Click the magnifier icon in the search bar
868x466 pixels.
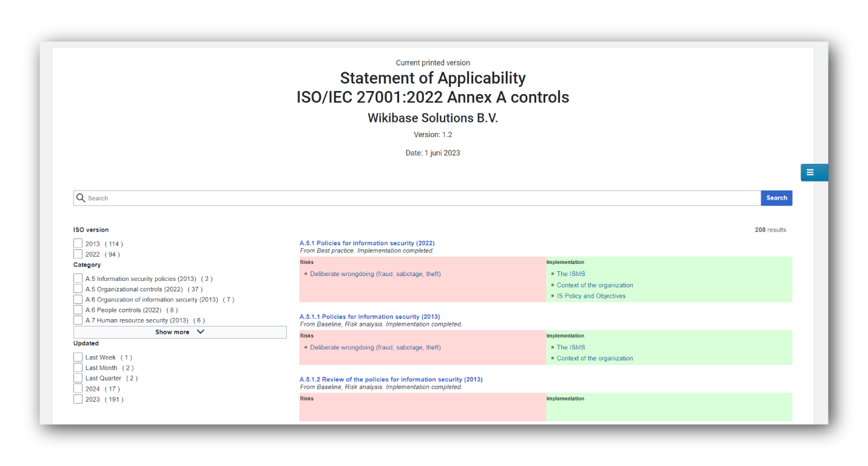[81, 198]
